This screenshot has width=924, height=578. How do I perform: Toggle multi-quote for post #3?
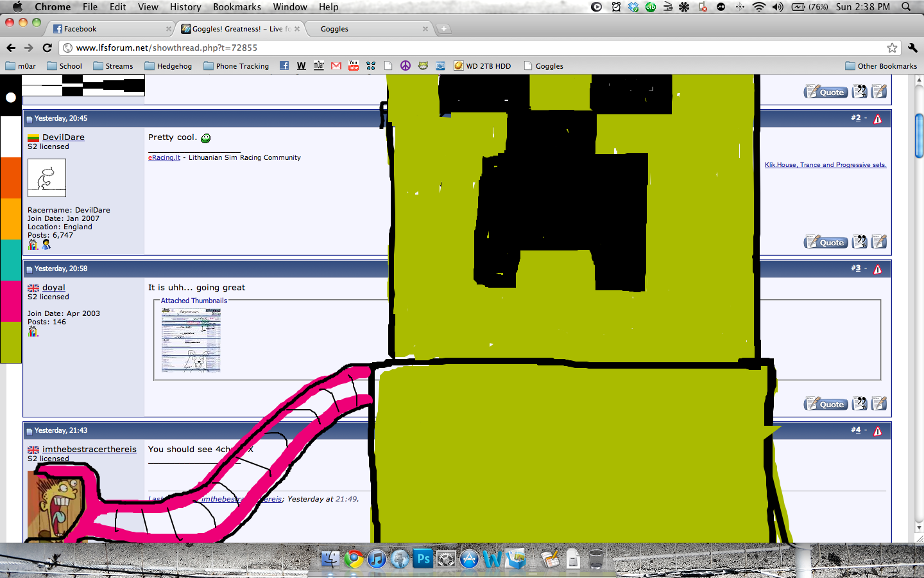coord(860,403)
